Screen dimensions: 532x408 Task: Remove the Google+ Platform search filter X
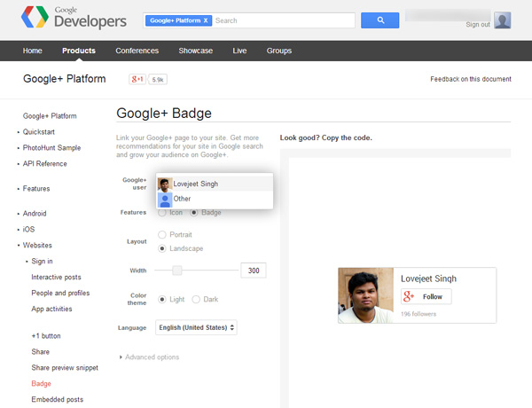(x=206, y=20)
